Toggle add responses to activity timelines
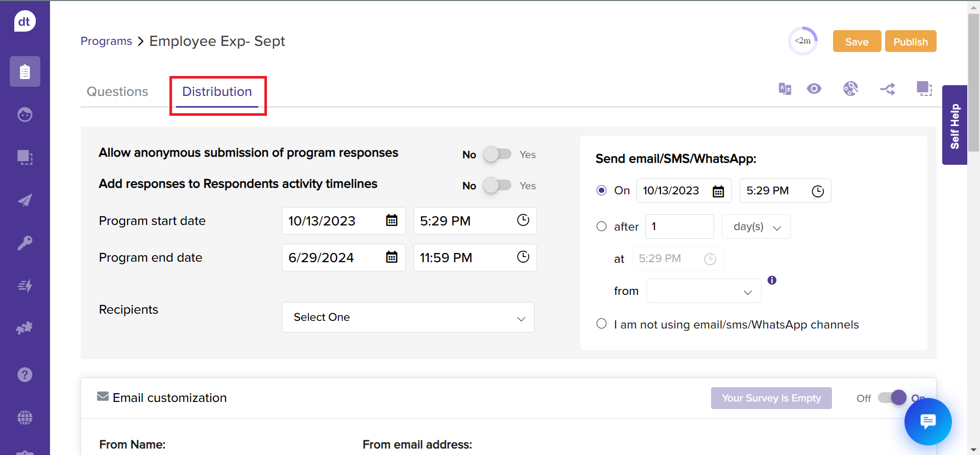 (x=497, y=185)
